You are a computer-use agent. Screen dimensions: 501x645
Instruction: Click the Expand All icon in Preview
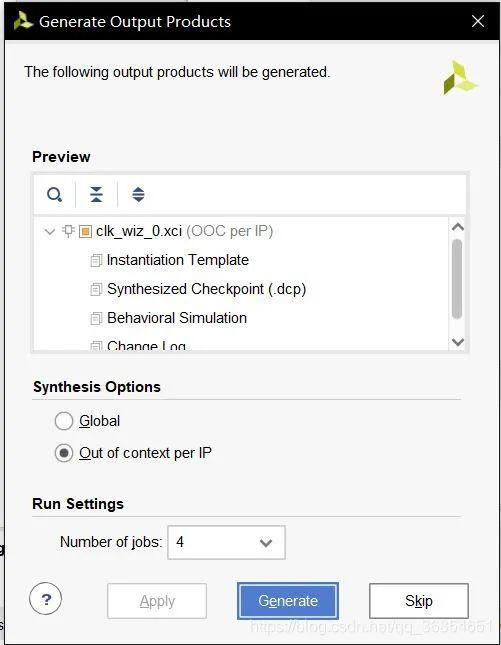pyautogui.click(x=138, y=194)
